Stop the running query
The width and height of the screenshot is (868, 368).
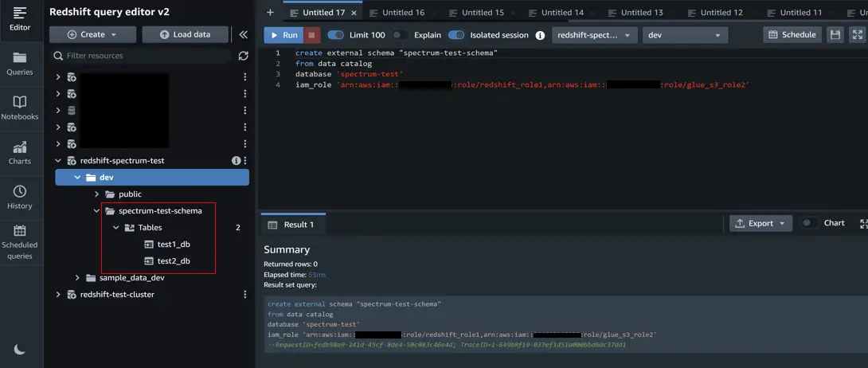311,35
